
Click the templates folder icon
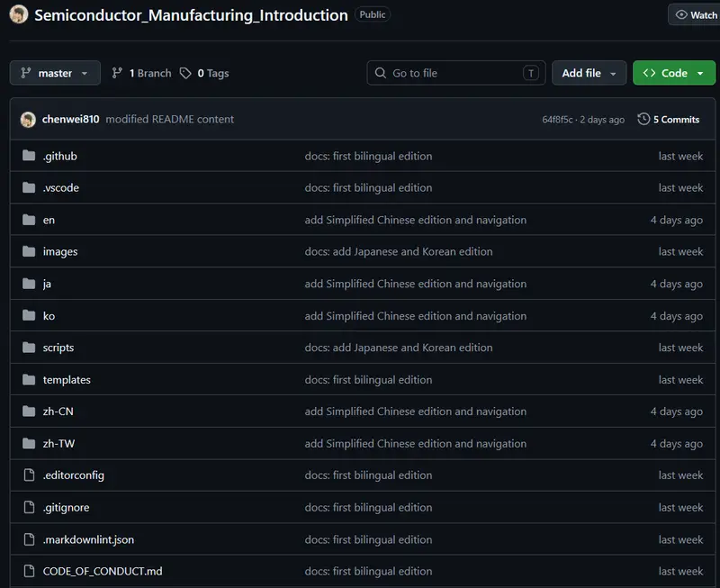pyautogui.click(x=29, y=379)
